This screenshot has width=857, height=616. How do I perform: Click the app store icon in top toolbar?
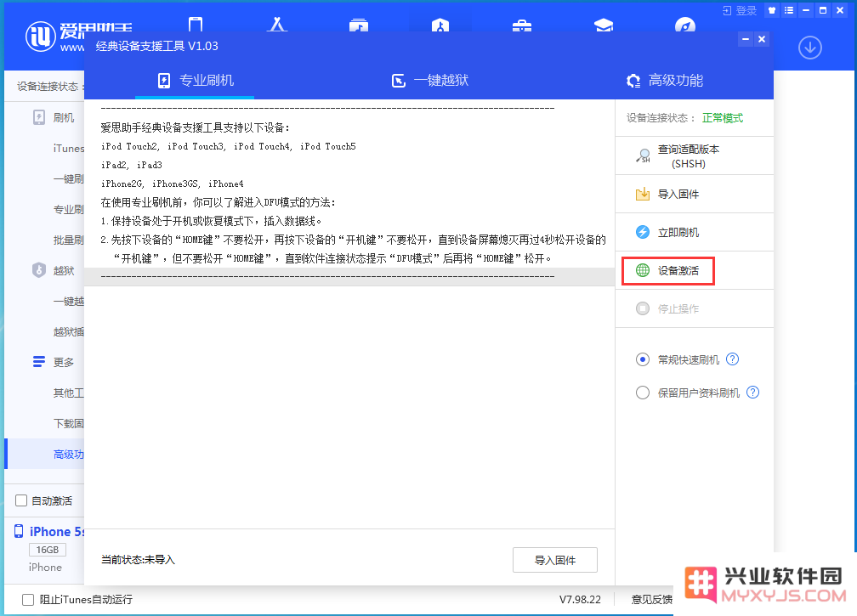click(277, 24)
